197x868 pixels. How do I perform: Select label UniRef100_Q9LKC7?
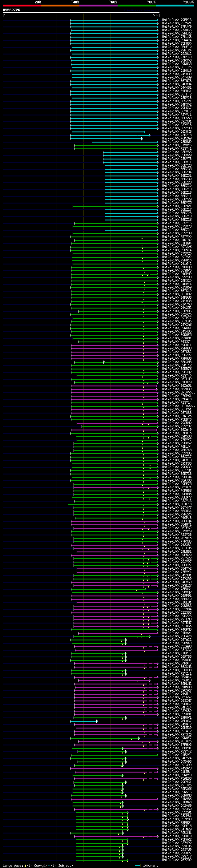pyautogui.click(x=176, y=108)
